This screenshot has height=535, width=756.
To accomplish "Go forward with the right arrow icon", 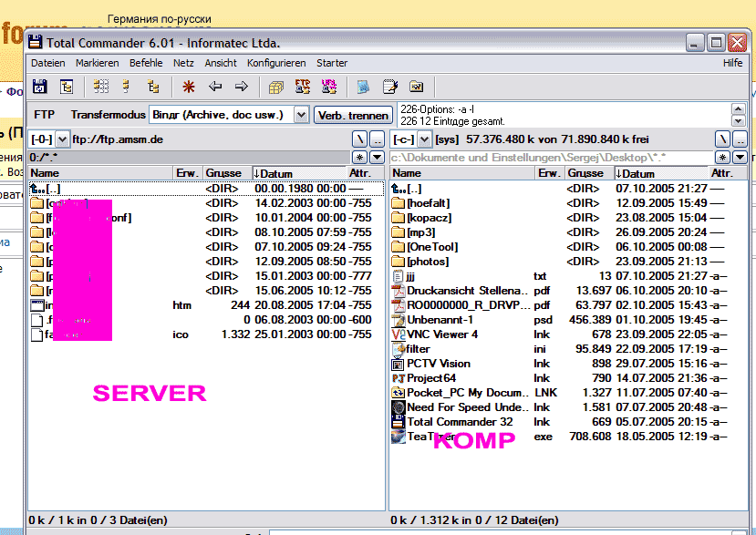I will coord(242,87).
